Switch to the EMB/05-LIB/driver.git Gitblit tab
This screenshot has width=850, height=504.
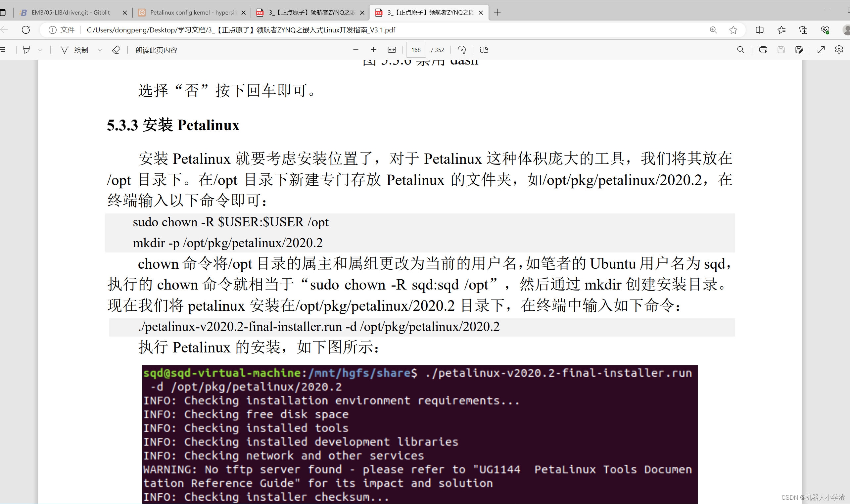71,13
